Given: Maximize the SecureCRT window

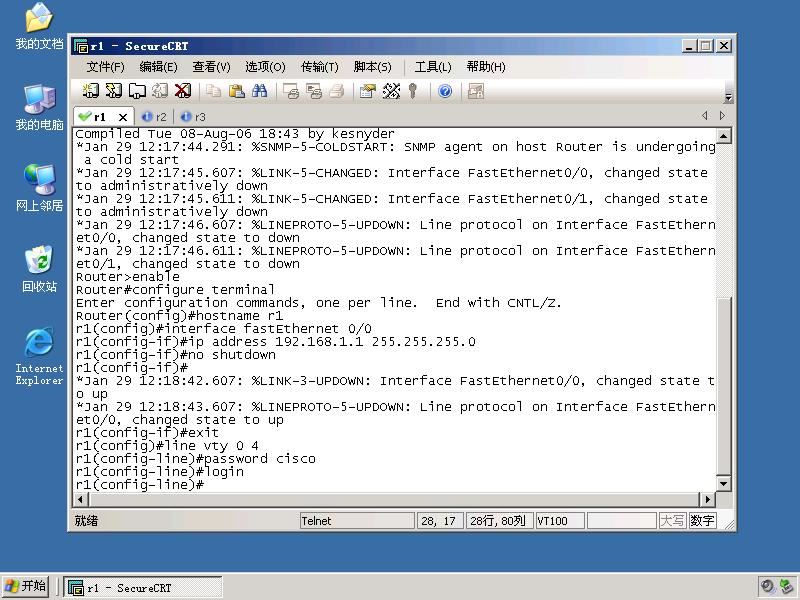Looking at the screenshot, I should 706,46.
